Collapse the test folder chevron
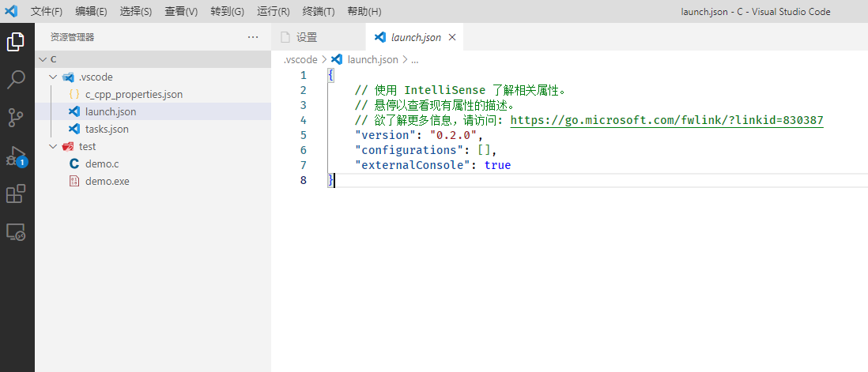This screenshot has height=372, width=868. pos(53,146)
